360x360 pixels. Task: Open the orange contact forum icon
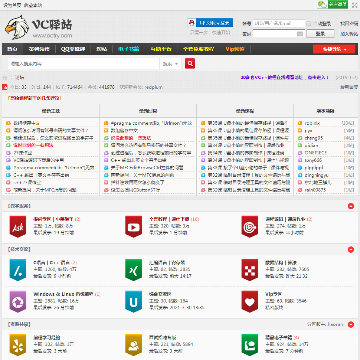click(133, 345)
